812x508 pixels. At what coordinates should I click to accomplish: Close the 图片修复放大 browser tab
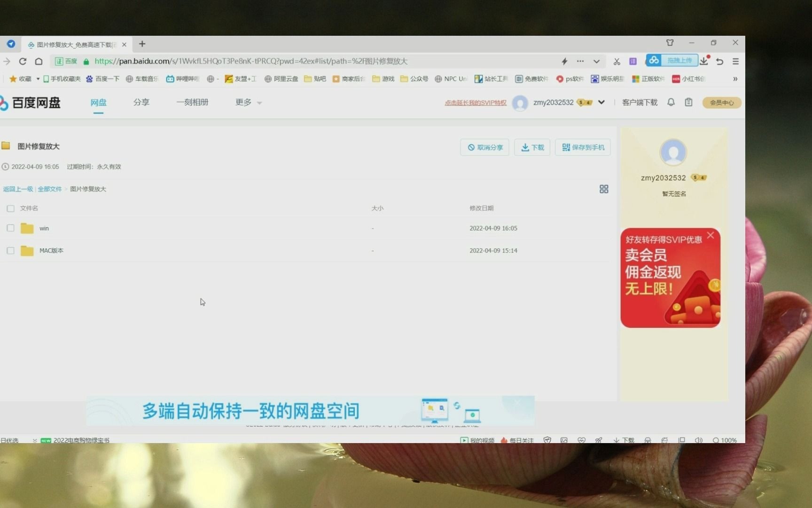[124, 45]
